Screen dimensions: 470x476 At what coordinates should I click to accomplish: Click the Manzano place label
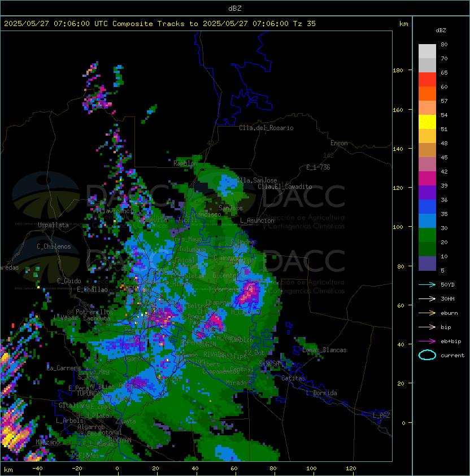point(47,442)
